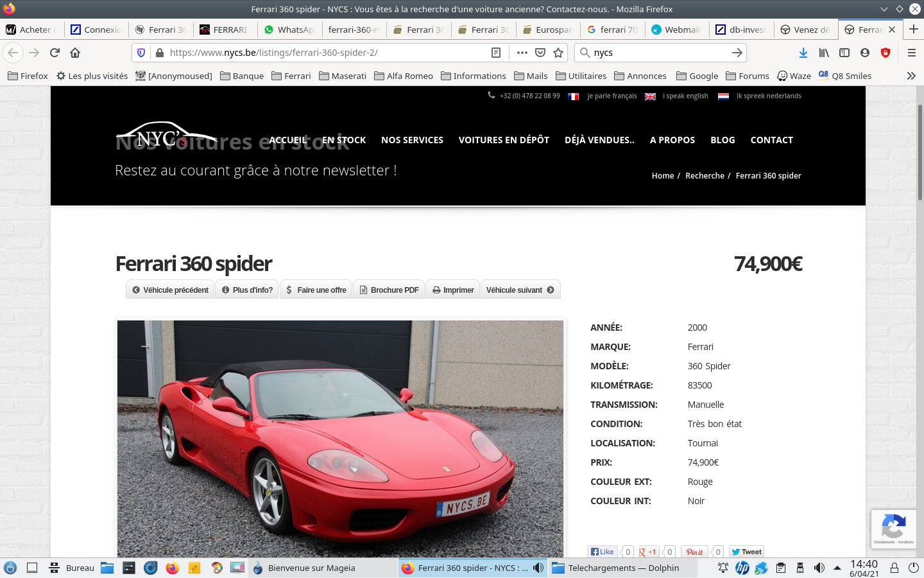Open the CONTACT page

click(x=772, y=140)
